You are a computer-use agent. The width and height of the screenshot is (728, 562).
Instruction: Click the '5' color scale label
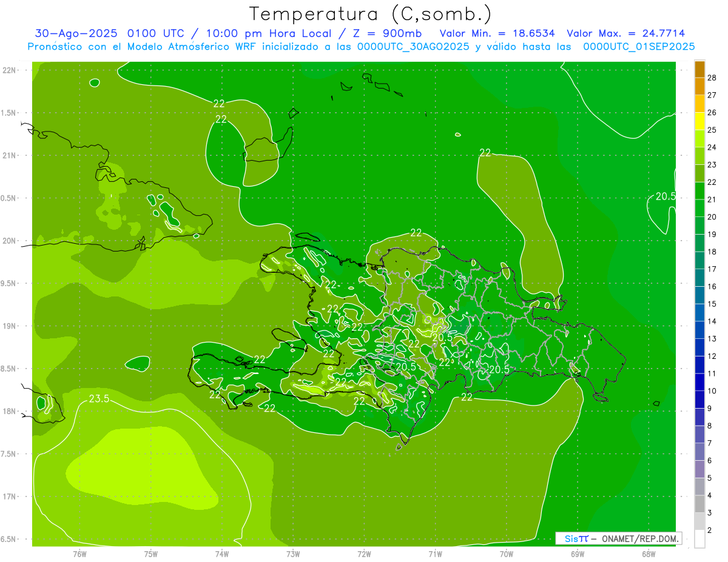[x=710, y=478]
